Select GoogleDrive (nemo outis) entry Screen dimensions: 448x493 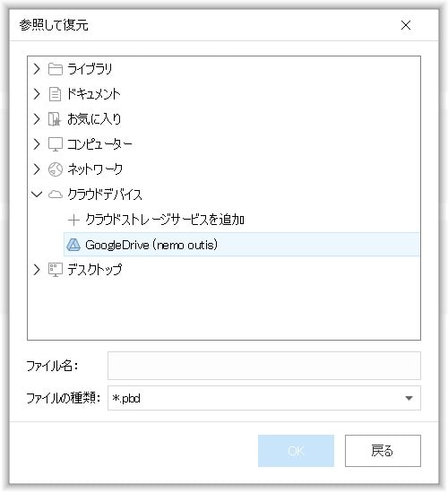[241, 245]
